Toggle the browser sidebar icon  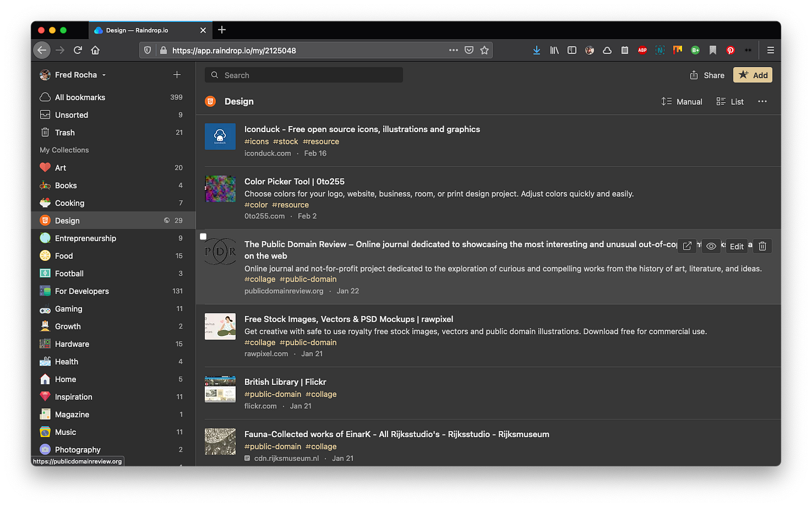coord(572,50)
